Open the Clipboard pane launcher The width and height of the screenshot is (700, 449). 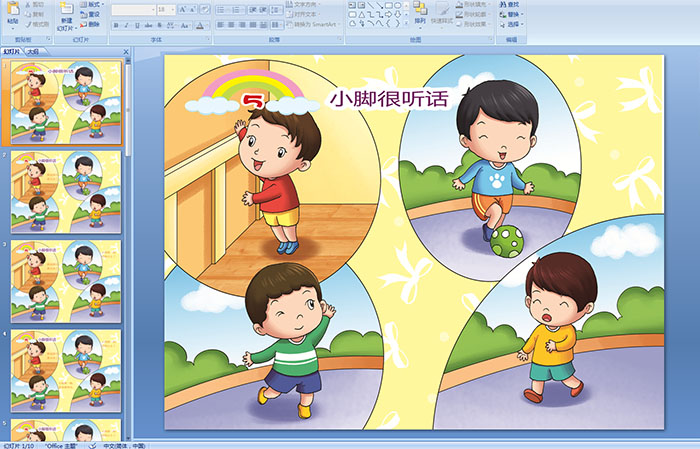(49, 39)
